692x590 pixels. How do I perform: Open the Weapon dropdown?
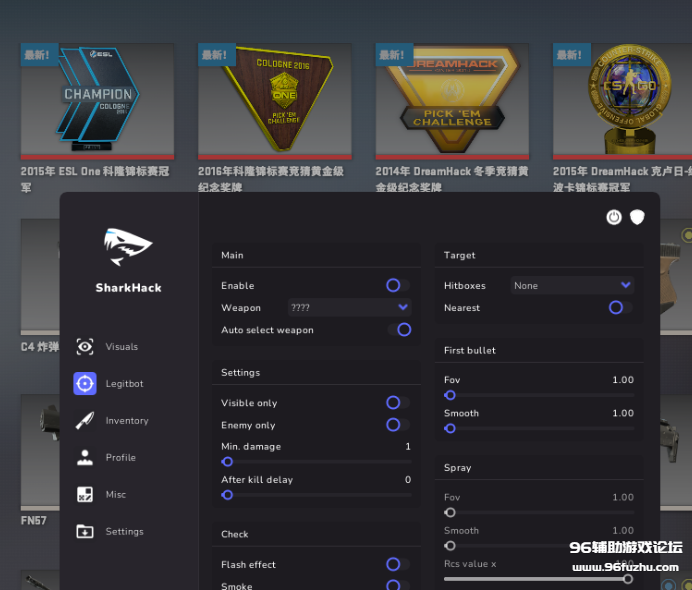click(x=349, y=308)
